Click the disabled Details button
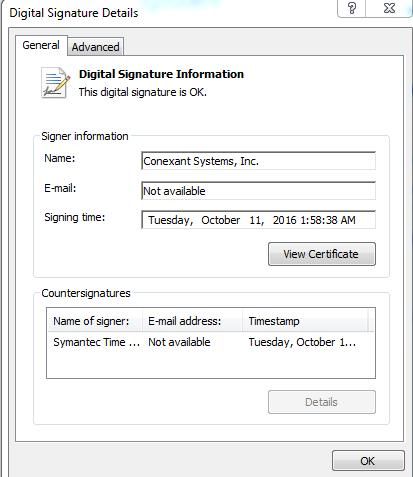Viewport: 413px width, 477px height. [322, 402]
